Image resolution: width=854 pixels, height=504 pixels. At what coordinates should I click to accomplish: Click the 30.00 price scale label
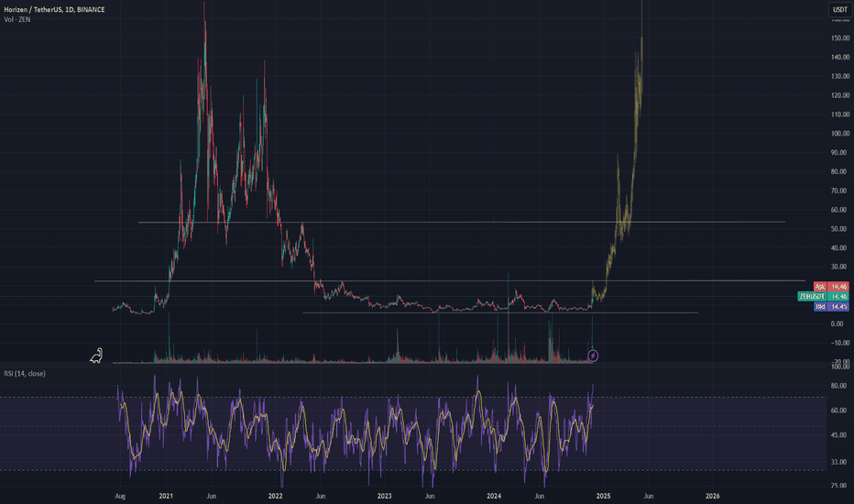click(x=839, y=267)
